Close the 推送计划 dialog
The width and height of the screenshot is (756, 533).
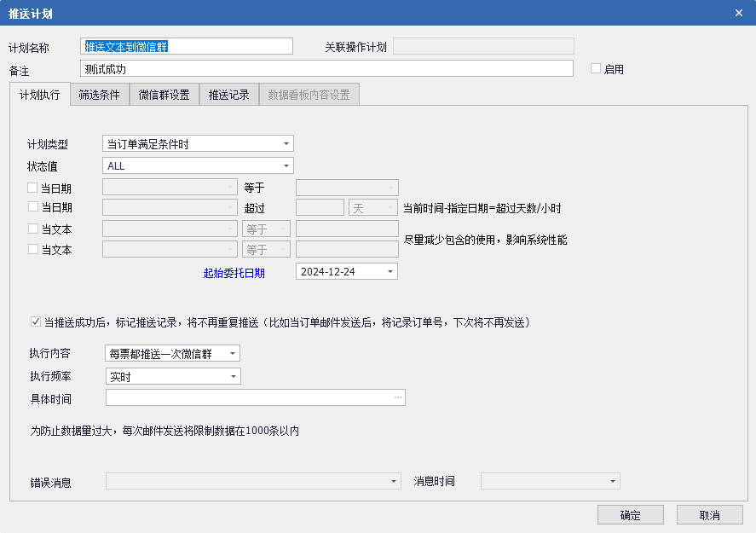739,13
